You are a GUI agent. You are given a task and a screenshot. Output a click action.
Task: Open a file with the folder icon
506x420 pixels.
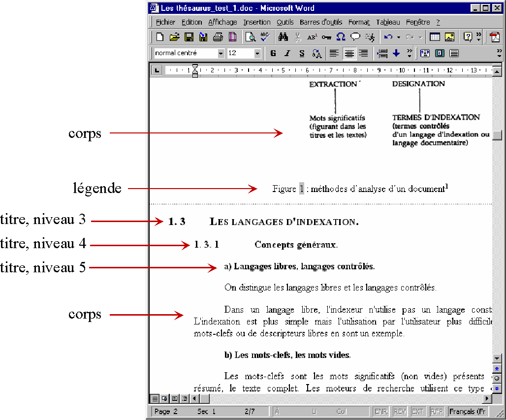point(174,37)
